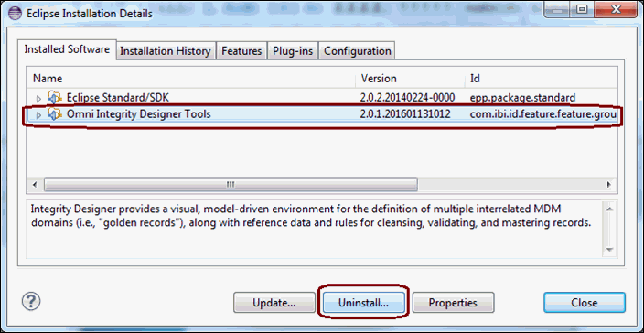The width and height of the screenshot is (644, 333).
Task: Sort the list by the Name column header
Action: (x=191, y=78)
